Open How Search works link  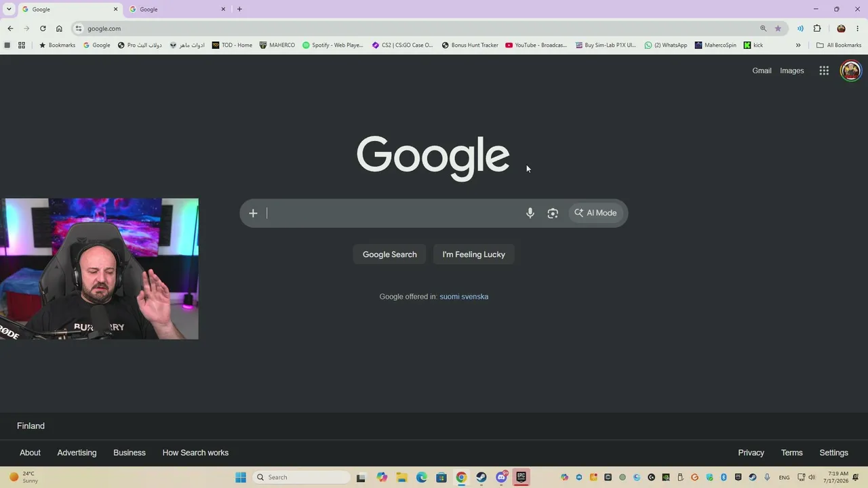pos(195,453)
